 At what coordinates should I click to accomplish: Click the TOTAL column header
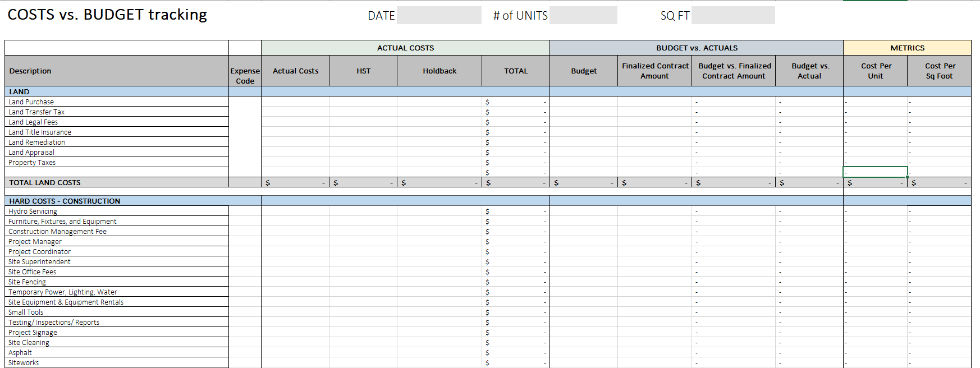[x=516, y=71]
